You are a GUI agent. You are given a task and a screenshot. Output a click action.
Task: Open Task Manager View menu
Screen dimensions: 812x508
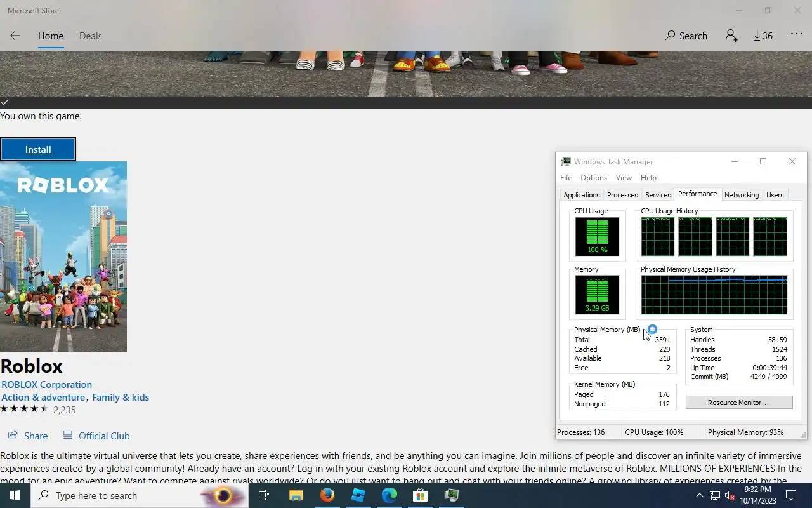(x=624, y=178)
